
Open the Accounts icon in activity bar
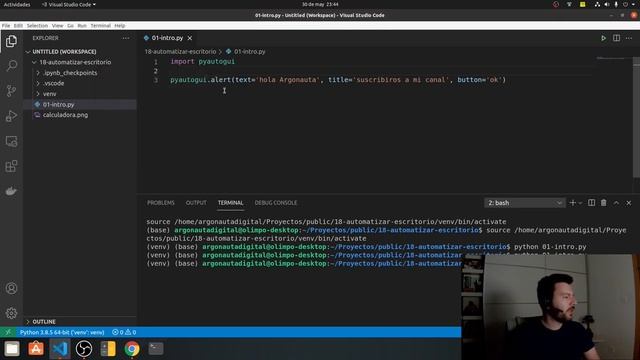pos(11,288)
